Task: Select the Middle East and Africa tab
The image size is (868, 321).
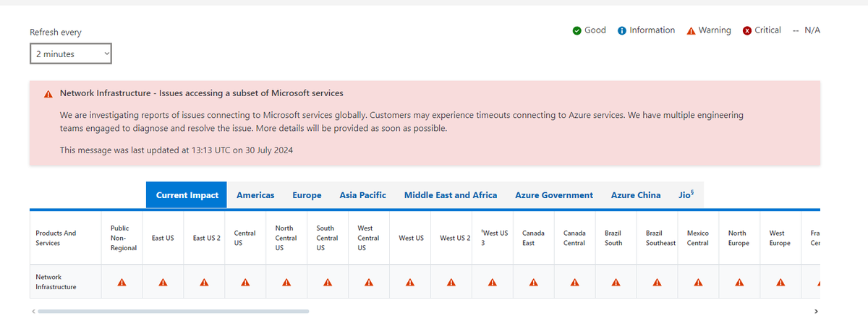Action: [x=451, y=195]
